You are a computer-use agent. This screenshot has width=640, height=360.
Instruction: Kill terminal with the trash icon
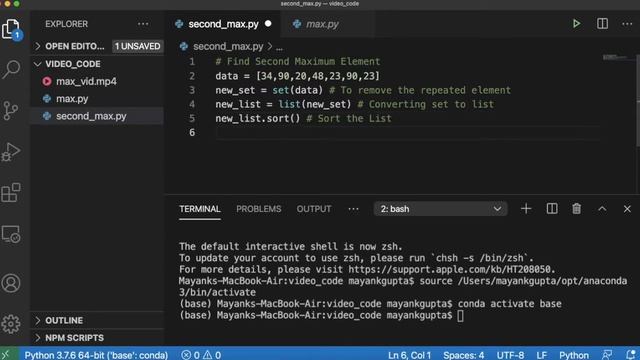tap(576, 209)
